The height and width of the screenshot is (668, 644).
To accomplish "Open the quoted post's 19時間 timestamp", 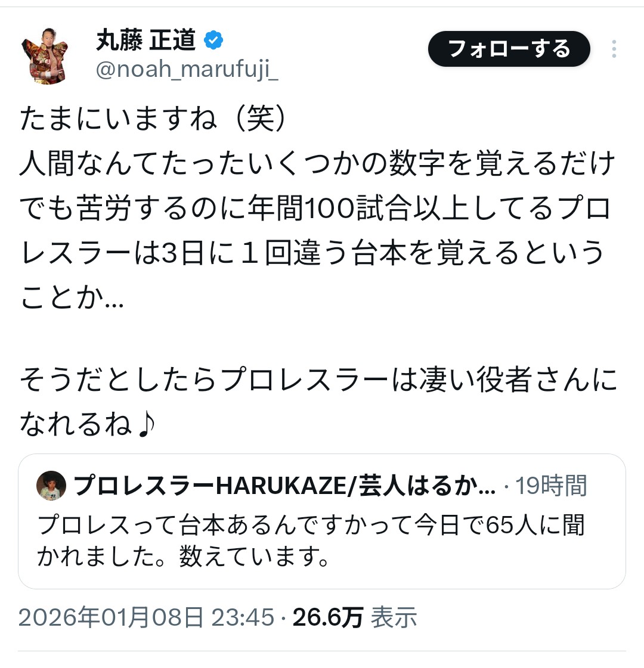I will coord(551,486).
